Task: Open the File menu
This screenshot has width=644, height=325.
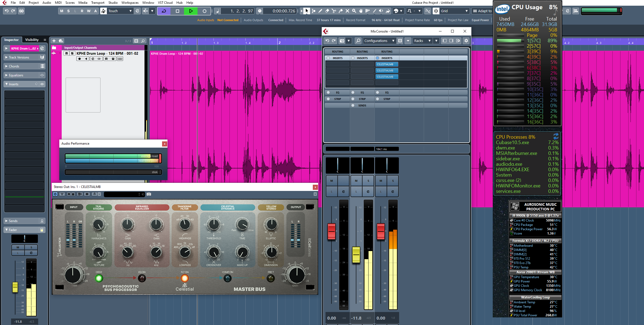Action: tap(13, 2)
